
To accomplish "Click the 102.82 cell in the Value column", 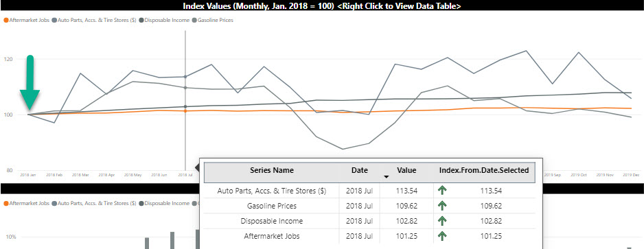I will (x=406, y=221).
